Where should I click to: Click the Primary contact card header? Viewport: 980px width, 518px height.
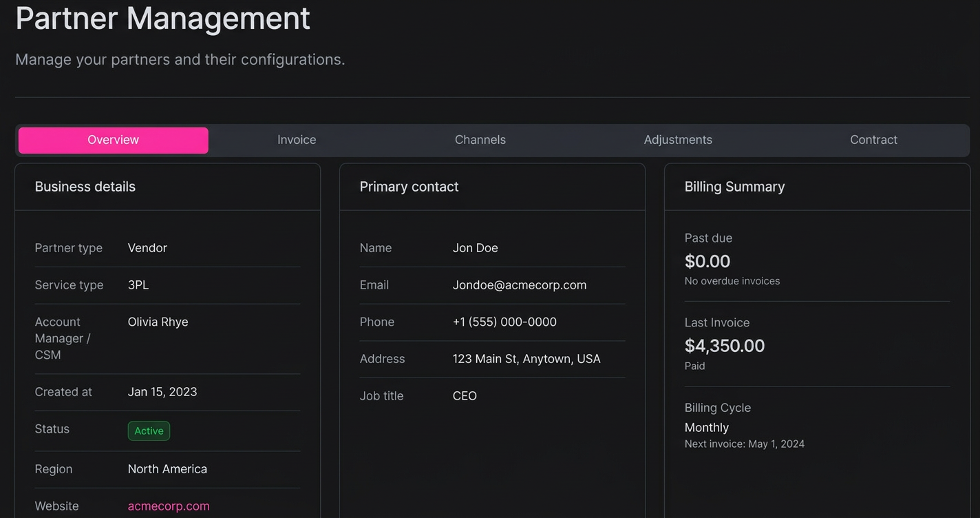coord(409,186)
